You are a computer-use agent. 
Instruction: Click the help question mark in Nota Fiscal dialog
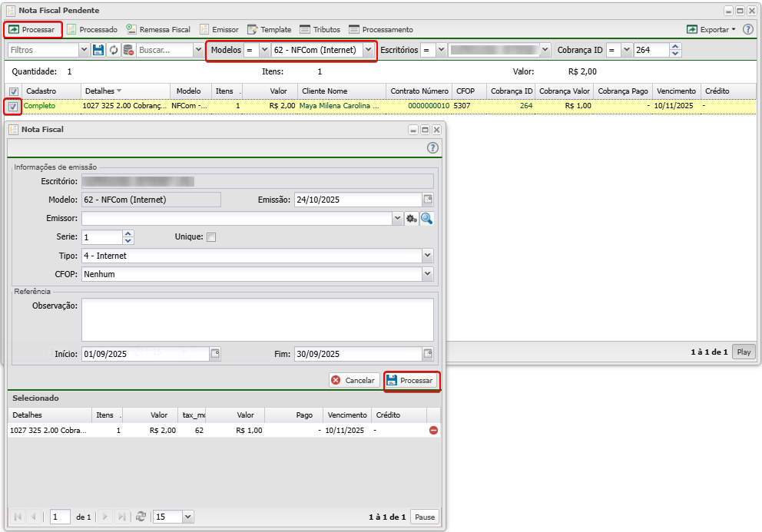pyautogui.click(x=432, y=147)
